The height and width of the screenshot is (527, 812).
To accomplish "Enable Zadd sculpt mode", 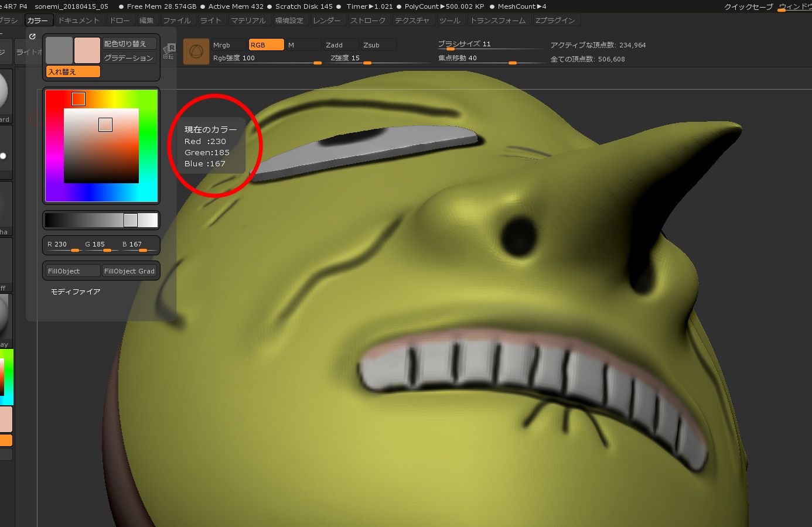I will click(x=342, y=45).
